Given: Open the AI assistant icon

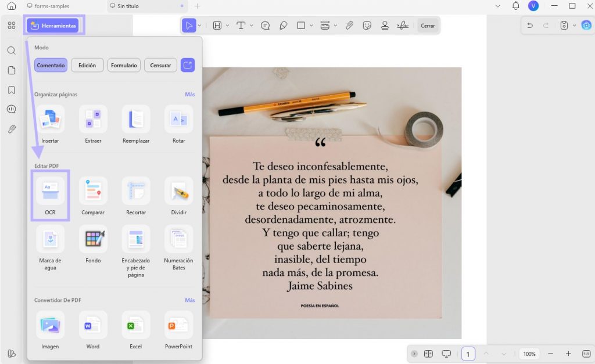Looking at the screenshot, I should coord(586,26).
